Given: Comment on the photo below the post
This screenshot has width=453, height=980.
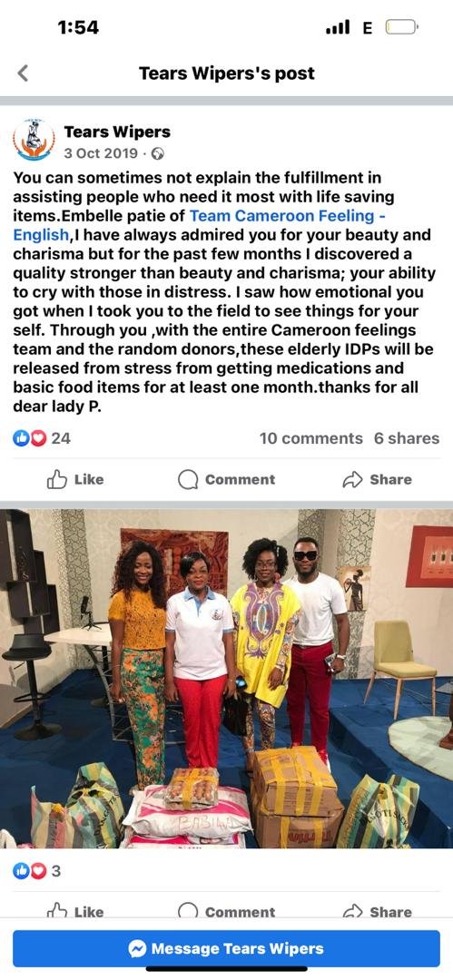Looking at the screenshot, I should tap(227, 911).
